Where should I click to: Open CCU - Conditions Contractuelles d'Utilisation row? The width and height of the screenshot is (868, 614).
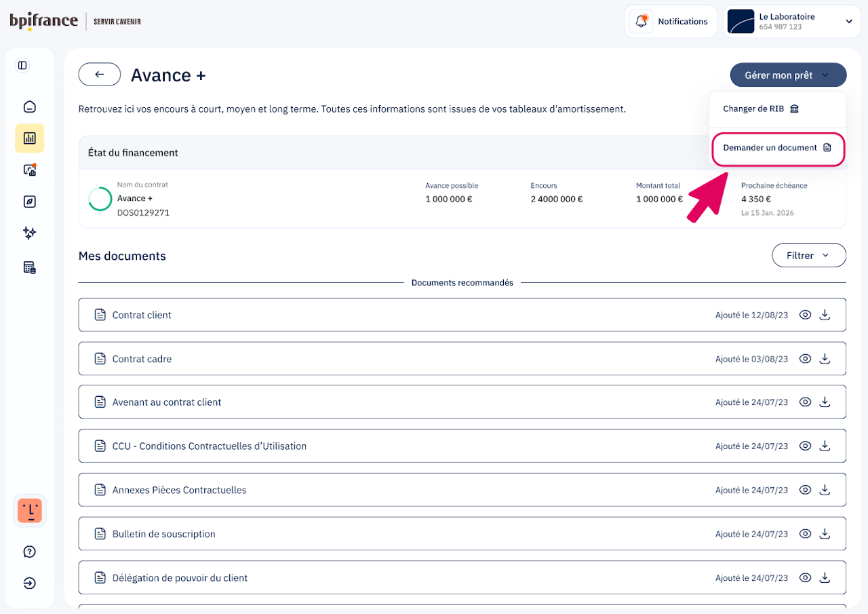(x=462, y=446)
